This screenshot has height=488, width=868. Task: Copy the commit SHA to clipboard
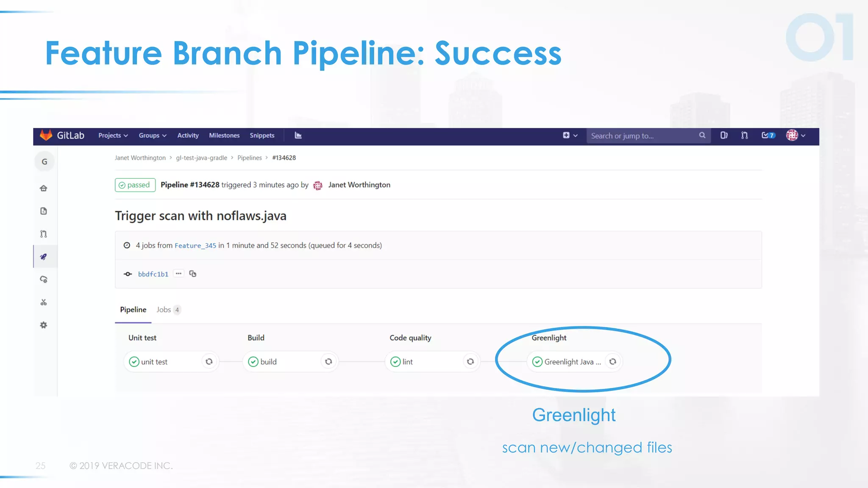tap(193, 274)
